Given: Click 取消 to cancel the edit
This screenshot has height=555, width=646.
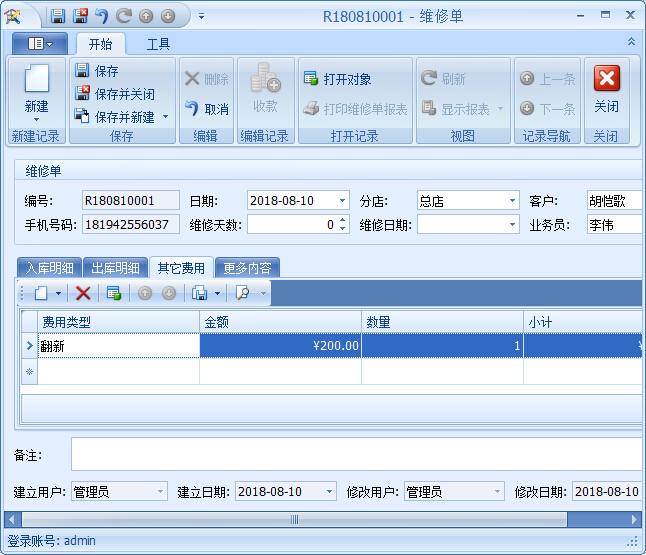Looking at the screenshot, I should pos(206,109).
